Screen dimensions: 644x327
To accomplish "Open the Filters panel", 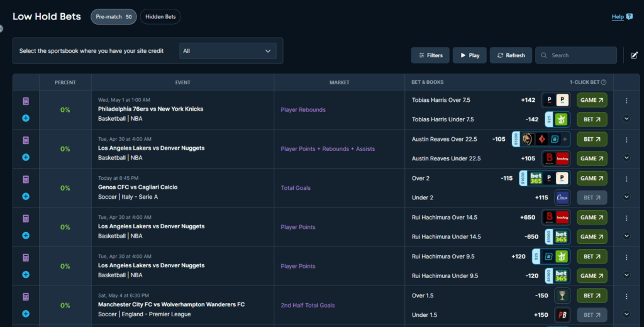I will (x=430, y=55).
